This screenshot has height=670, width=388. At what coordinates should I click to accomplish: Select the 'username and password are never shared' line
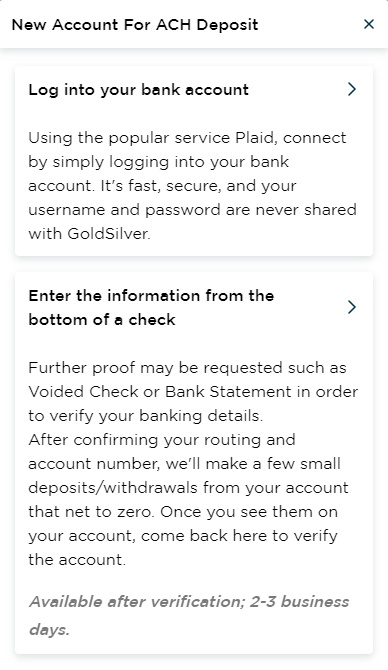(x=192, y=210)
